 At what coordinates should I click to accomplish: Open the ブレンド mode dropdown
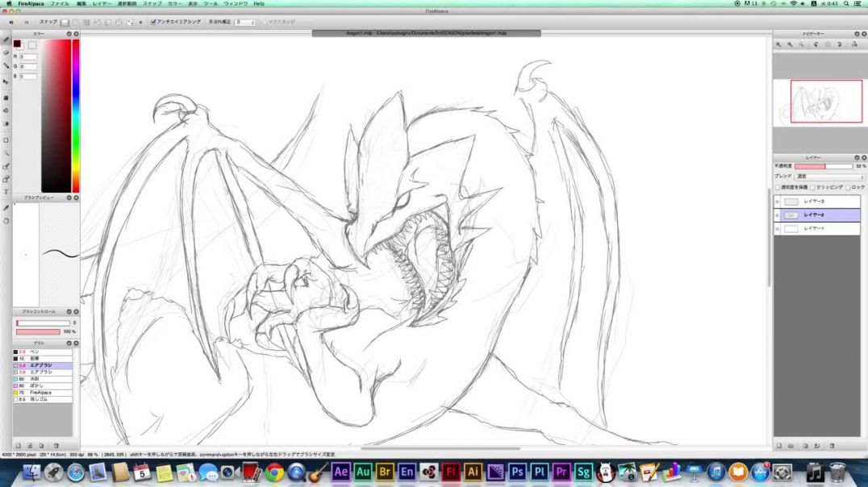(829, 176)
